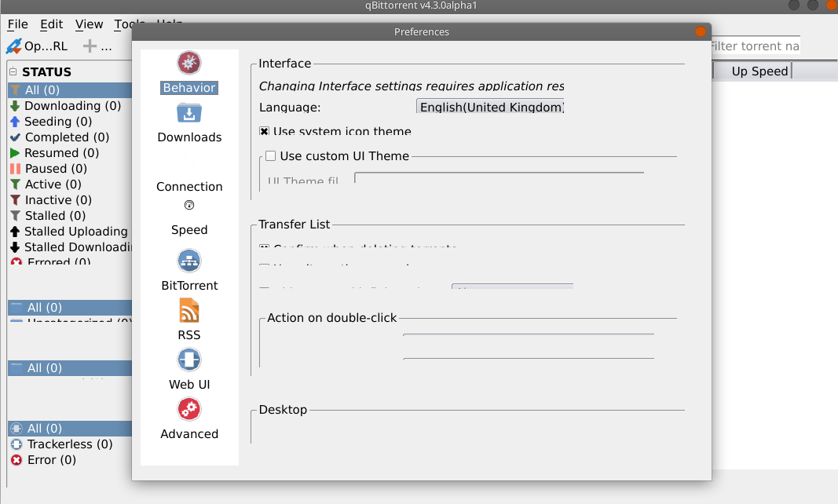
Task: Click the Desktop group heading
Action: tap(283, 410)
